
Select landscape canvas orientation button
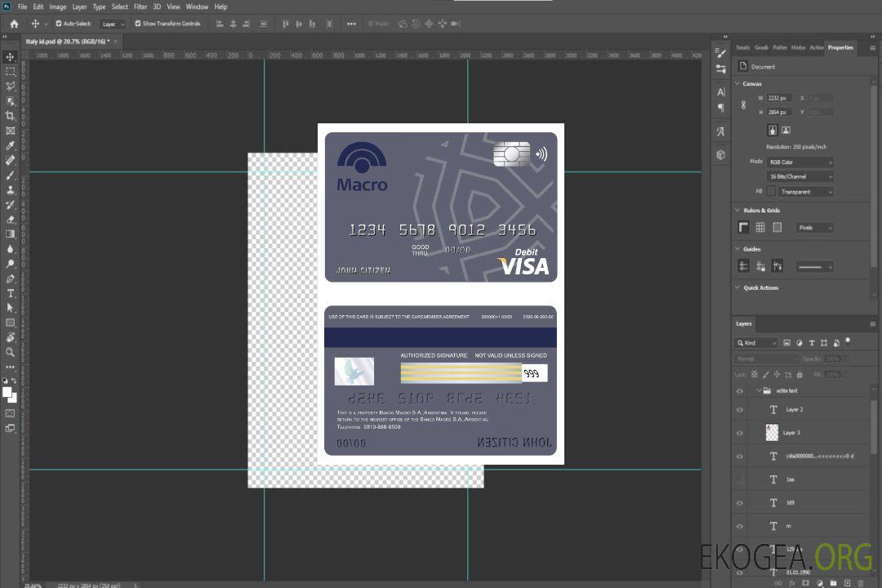786,131
